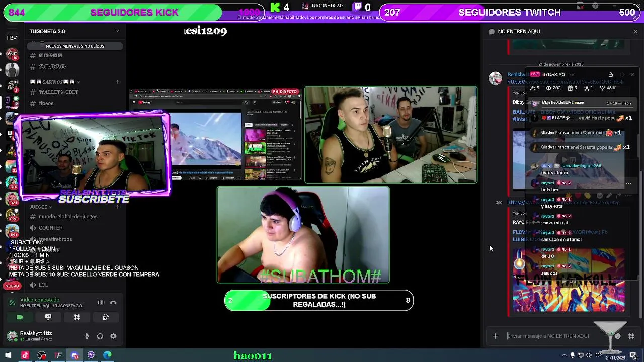Click the NUEVO unread badge
Screen dimensions: 644x362
point(12,286)
